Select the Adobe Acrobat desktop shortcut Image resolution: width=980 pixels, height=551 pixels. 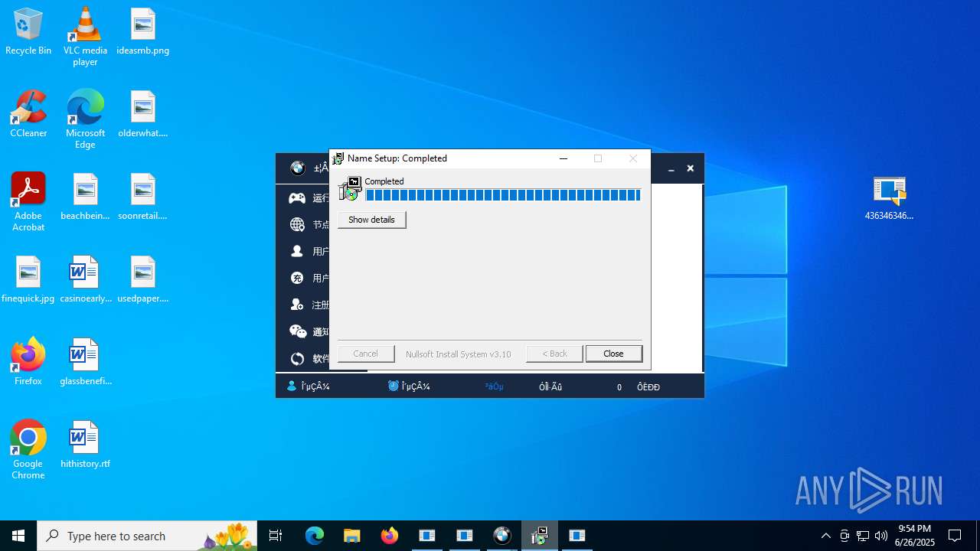point(28,202)
